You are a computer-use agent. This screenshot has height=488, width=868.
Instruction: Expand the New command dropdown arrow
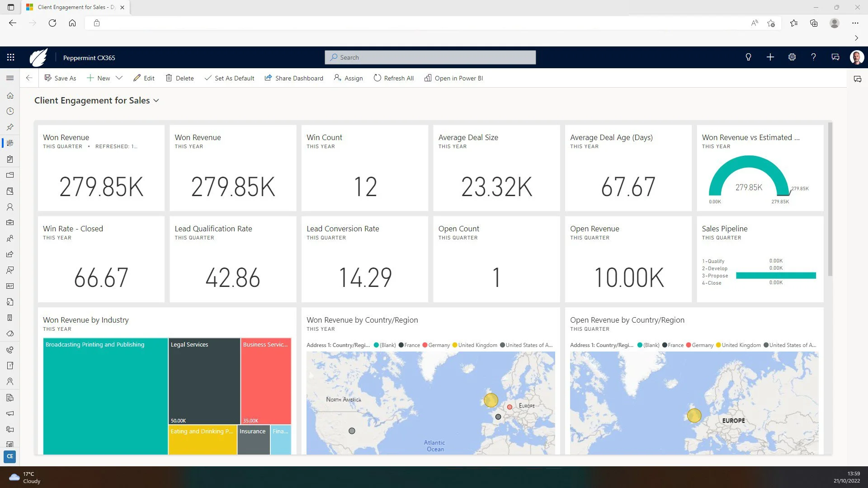pyautogui.click(x=119, y=78)
